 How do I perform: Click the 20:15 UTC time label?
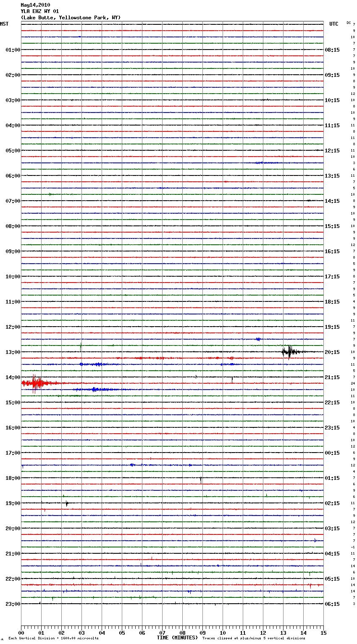332,352
